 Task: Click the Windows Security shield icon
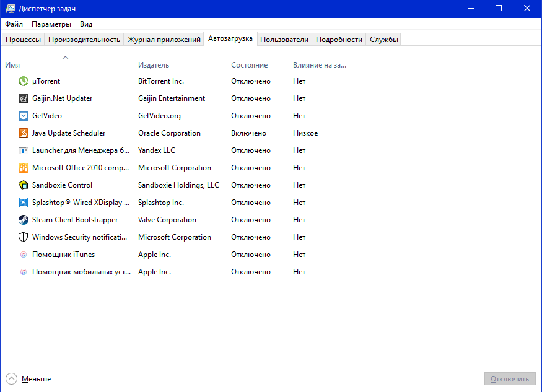pyautogui.click(x=23, y=237)
